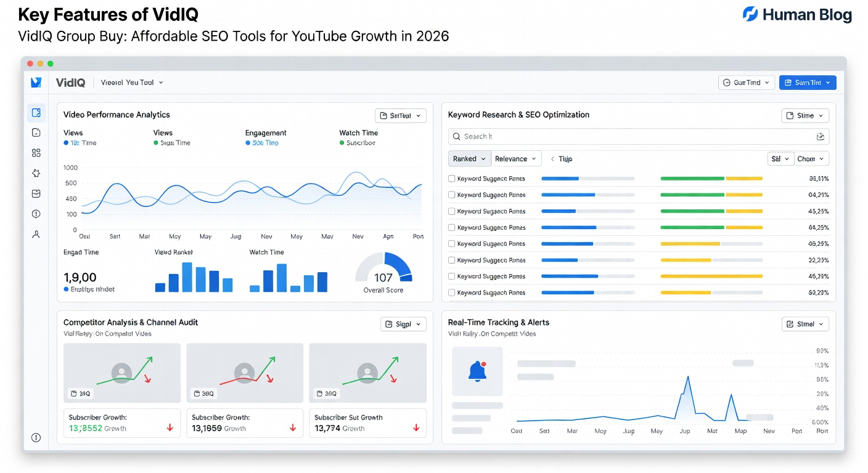Open the inbox box icon in the sidebar

coord(36,193)
